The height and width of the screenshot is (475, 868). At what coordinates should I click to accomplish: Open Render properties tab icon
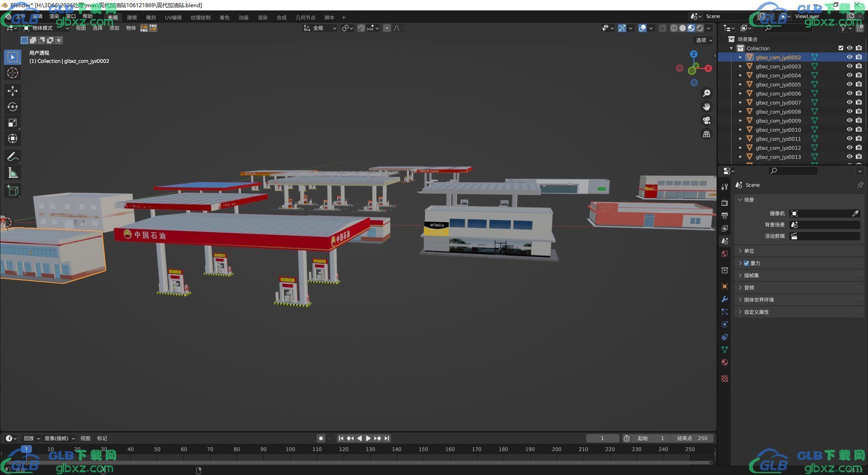[725, 203]
